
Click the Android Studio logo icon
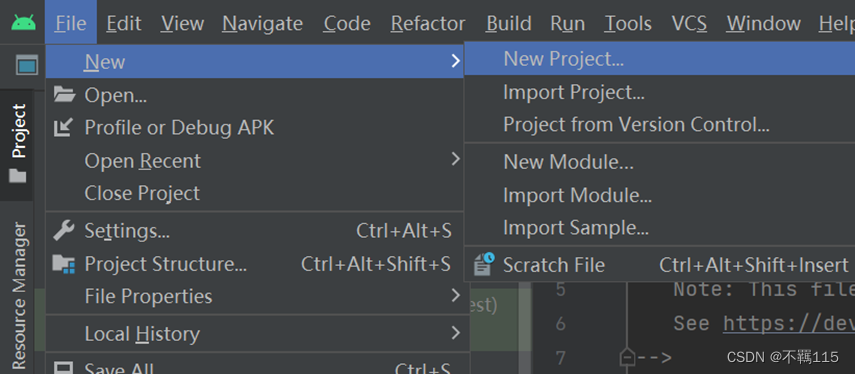pos(23,22)
